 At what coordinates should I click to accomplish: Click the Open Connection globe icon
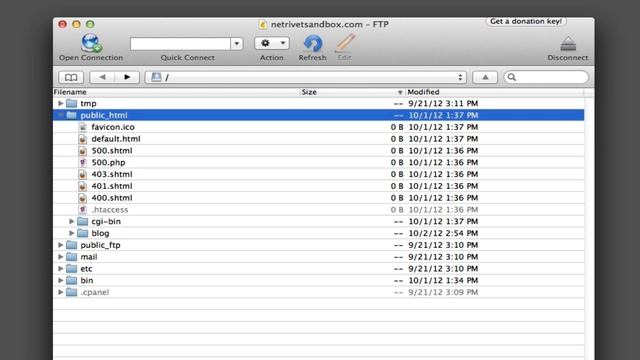(x=91, y=43)
